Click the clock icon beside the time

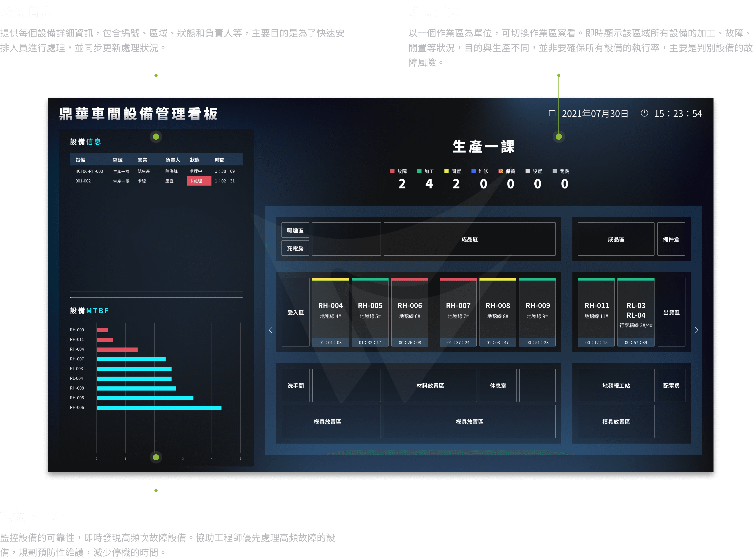pos(644,113)
